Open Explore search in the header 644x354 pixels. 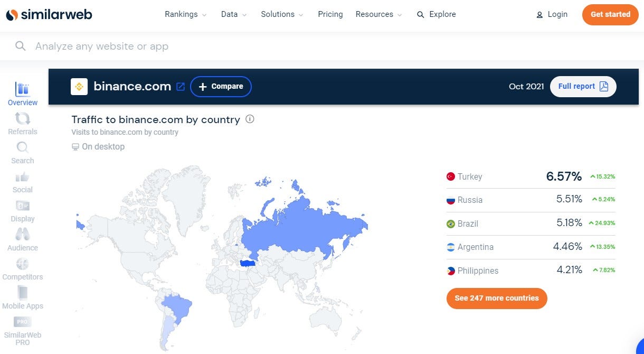pos(437,14)
